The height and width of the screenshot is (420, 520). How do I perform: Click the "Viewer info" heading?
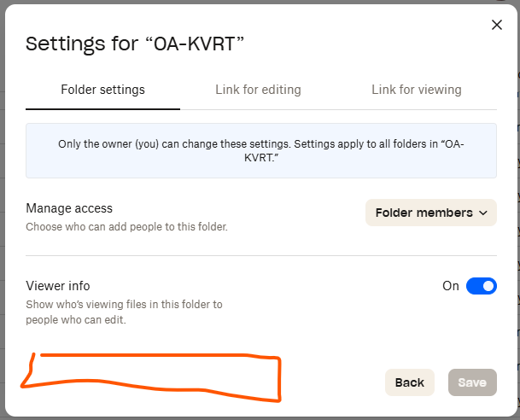click(58, 286)
